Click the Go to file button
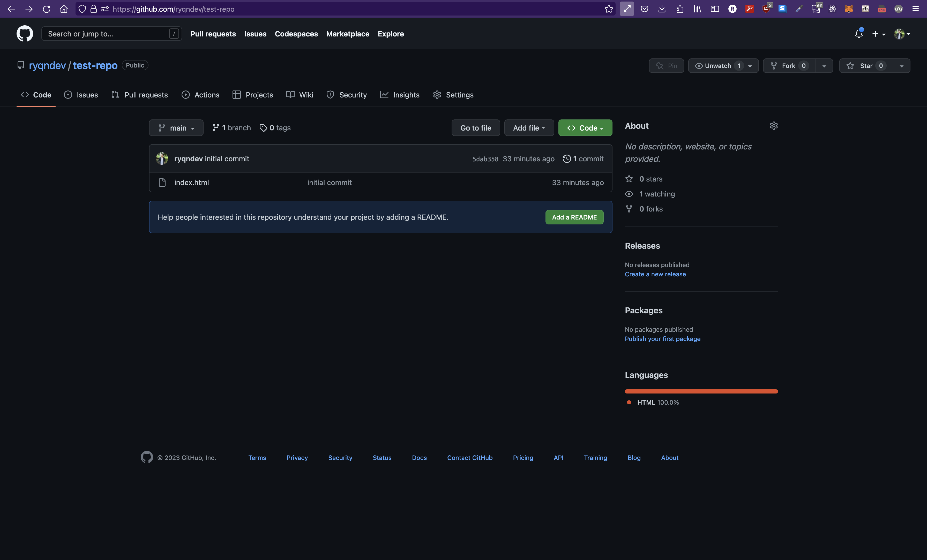Image resolution: width=927 pixels, height=560 pixels. [476, 128]
